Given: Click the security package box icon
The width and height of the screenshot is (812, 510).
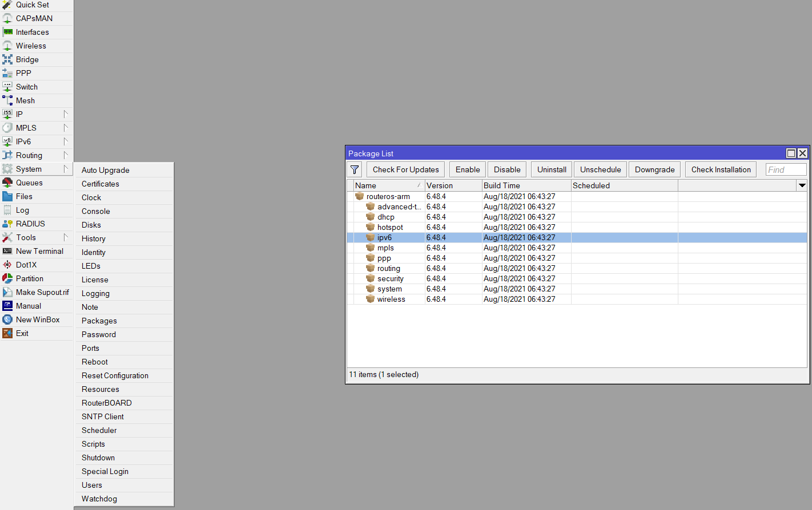Looking at the screenshot, I should tap(371, 278).
